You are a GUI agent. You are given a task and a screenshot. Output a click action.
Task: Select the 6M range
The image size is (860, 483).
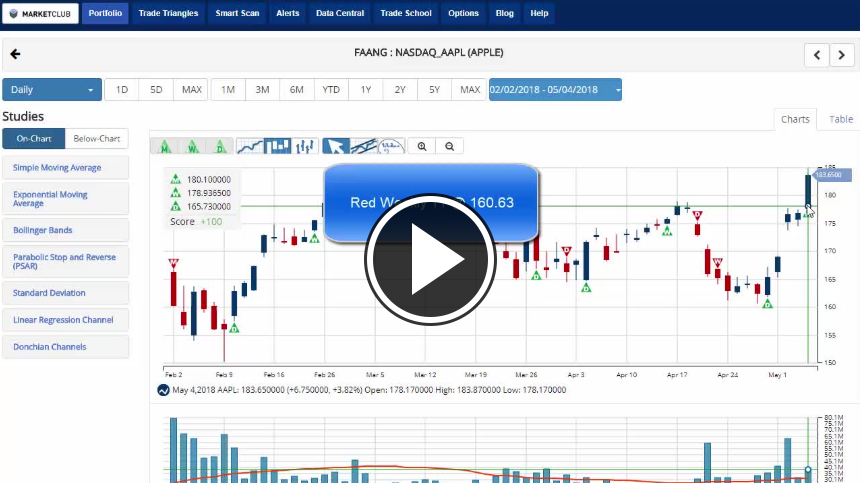coord(297,89)
